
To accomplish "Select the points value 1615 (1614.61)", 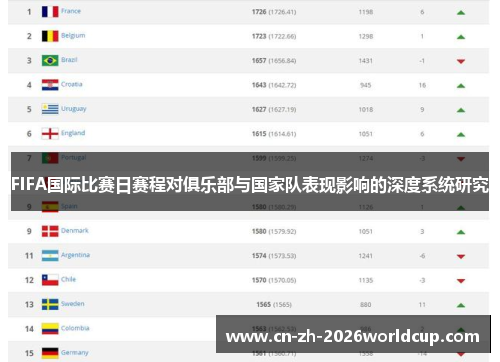I will click(x=274, y=134).
